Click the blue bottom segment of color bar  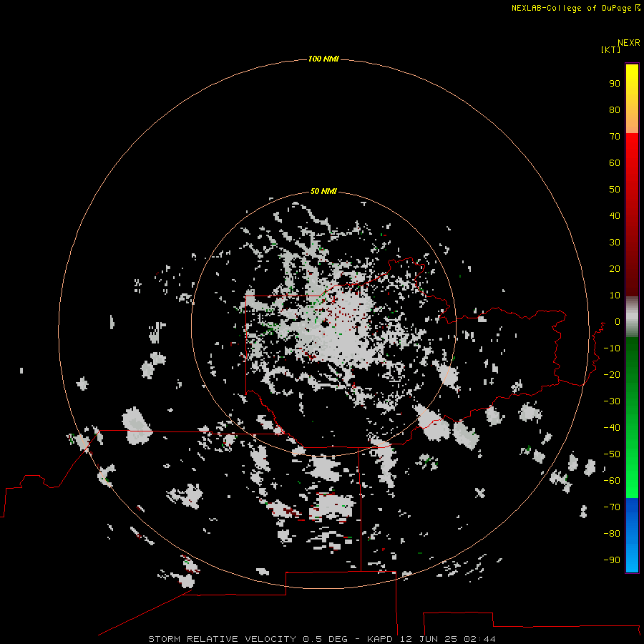pos(632,535)
